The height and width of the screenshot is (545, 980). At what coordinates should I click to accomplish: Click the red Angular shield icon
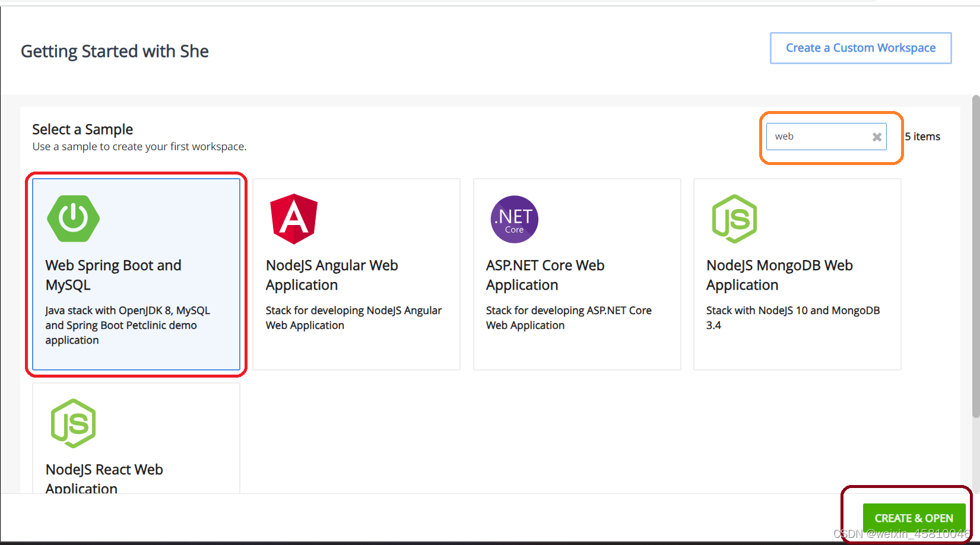click(x=294, y=218)
